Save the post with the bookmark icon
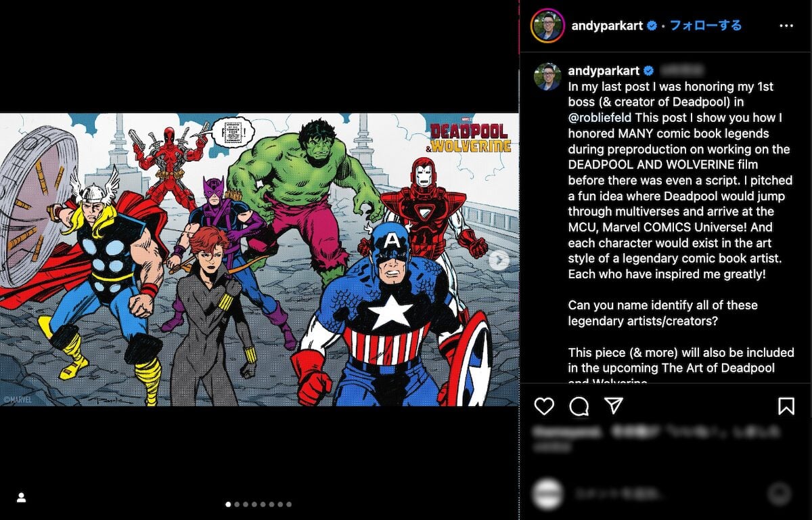The image size is (812, 520). pos(786,406)
